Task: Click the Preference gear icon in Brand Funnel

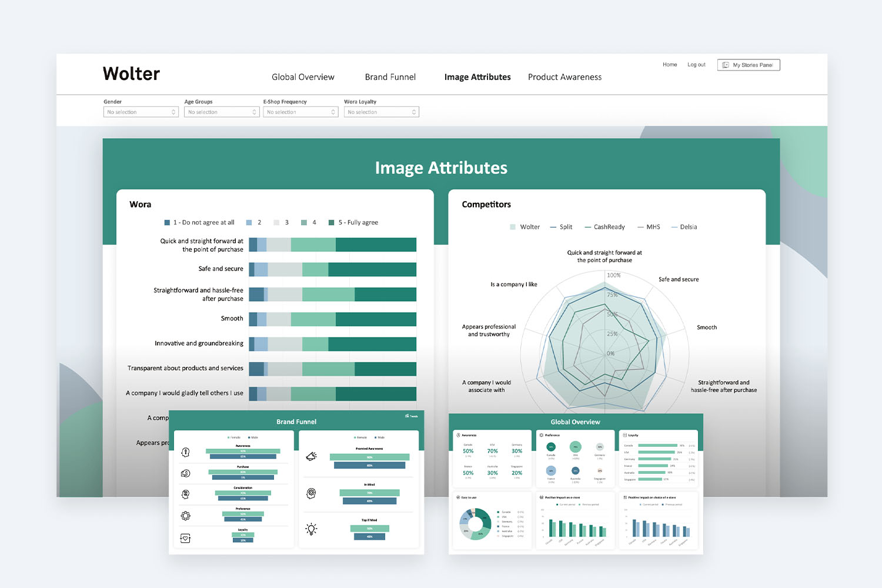Action: pyautogui.click(x=185, y=516)
